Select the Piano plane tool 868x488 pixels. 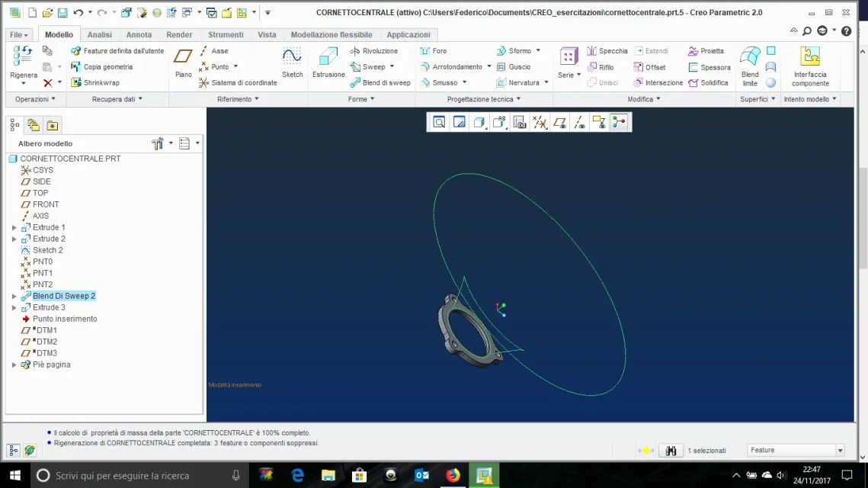click(183, 62)
